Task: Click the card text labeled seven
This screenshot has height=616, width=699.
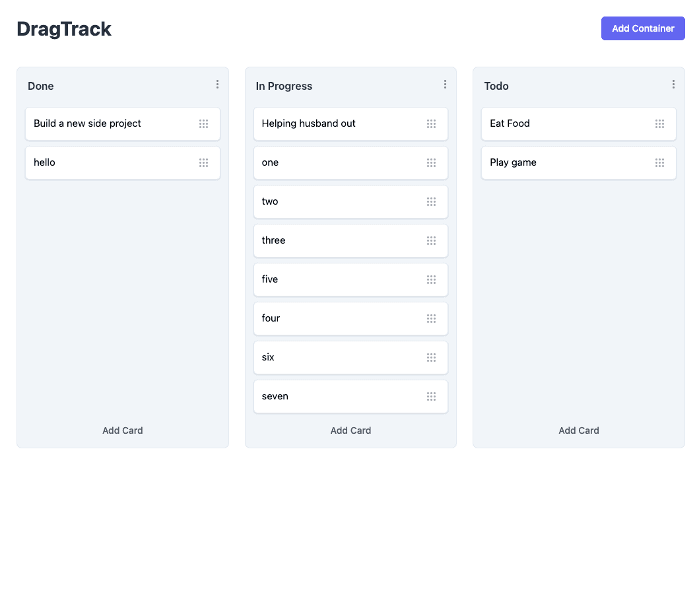Action: 275,396
